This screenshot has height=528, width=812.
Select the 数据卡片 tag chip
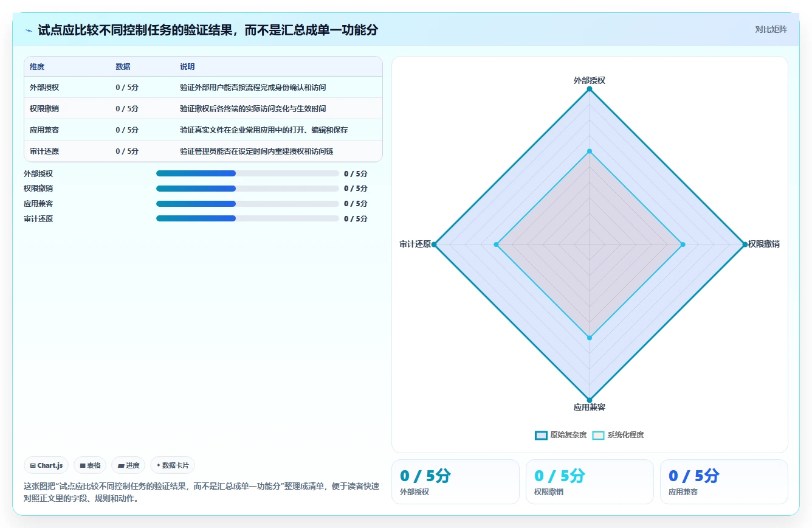click(x=173, y=465)
